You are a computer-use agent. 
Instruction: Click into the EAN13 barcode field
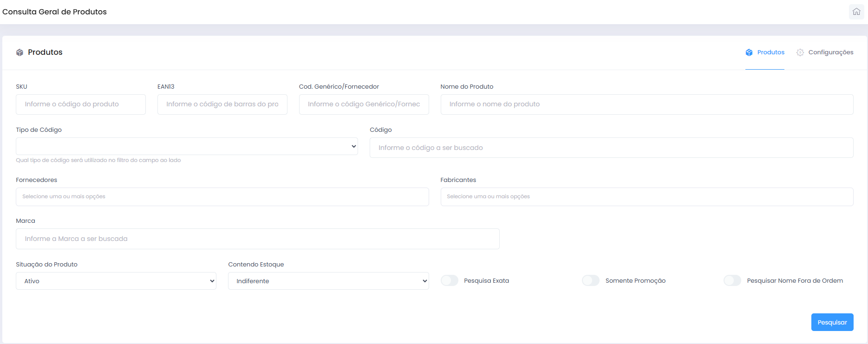222,104
